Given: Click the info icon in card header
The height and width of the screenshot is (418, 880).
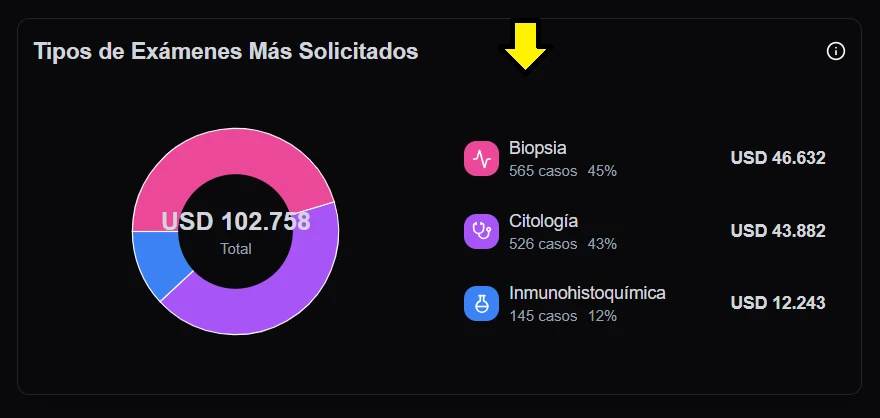Looking at the screenshot, I should 836,51.
